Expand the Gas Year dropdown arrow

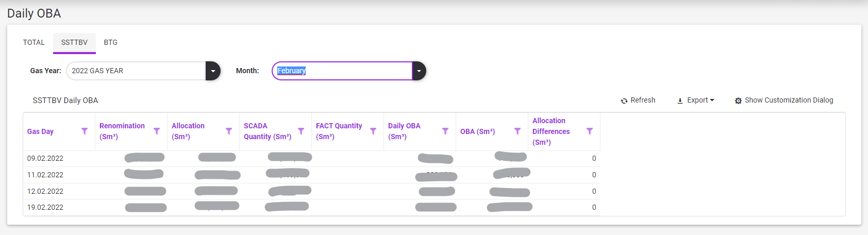(x=213, y=71)
